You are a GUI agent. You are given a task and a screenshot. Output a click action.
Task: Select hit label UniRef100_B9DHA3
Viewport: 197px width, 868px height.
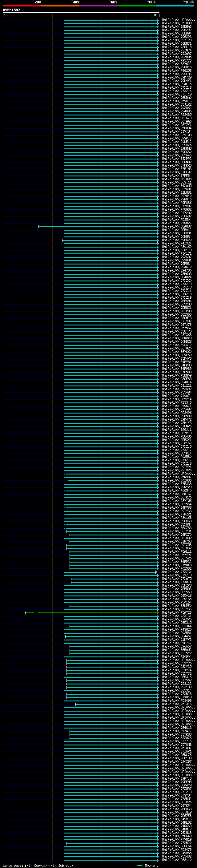[x=177, y=26]
